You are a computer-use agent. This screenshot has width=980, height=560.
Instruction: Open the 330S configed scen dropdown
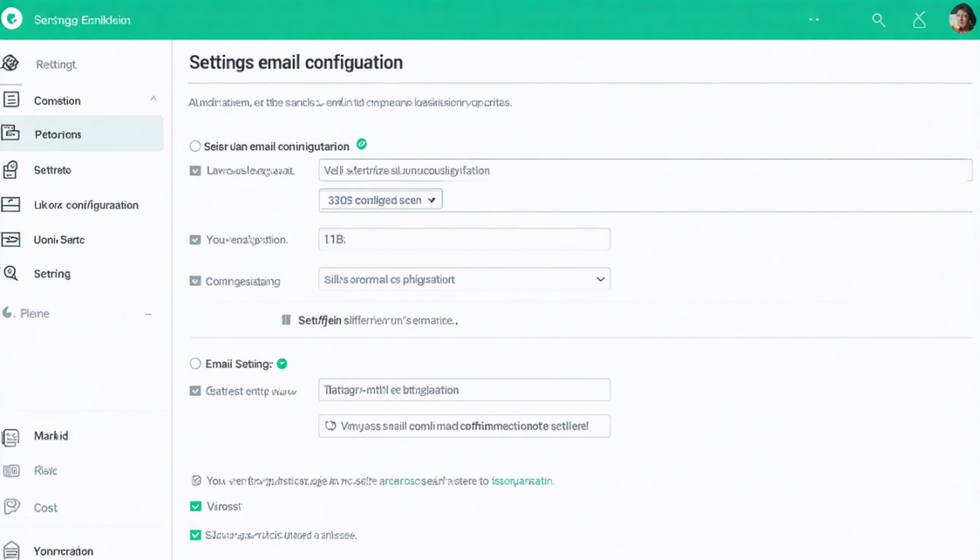(x=380, y=199)
